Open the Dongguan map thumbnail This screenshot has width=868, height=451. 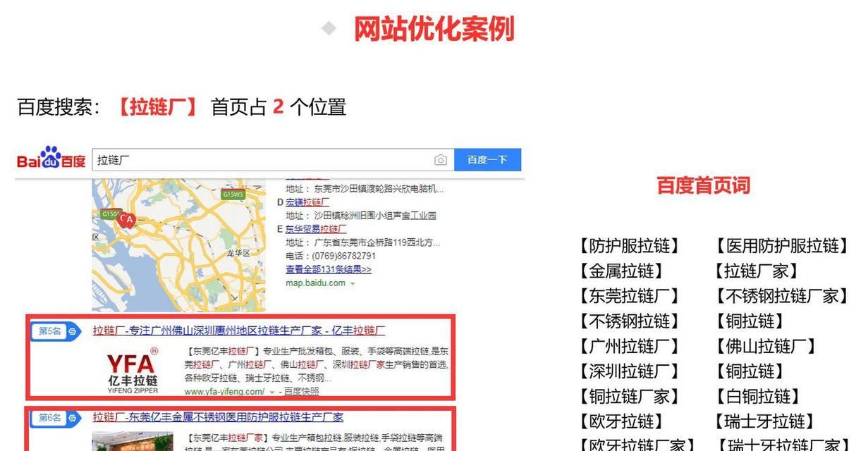178,245
